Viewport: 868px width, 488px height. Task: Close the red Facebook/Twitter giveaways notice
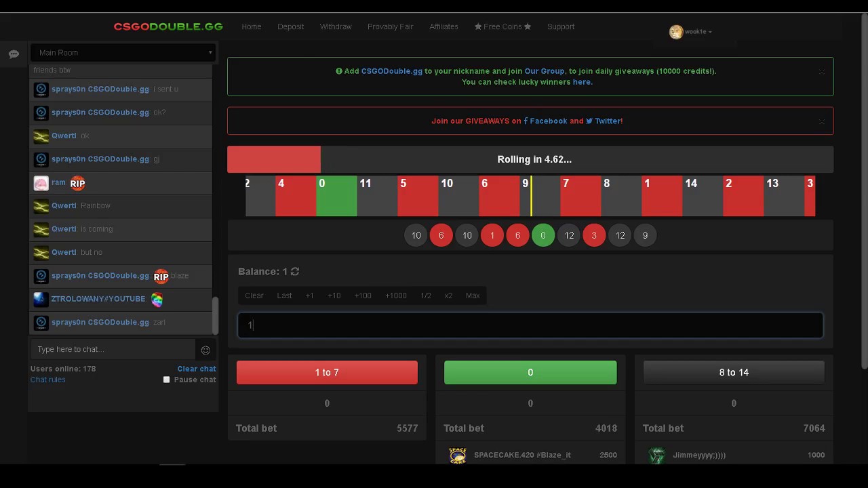(x=821, y=121)
